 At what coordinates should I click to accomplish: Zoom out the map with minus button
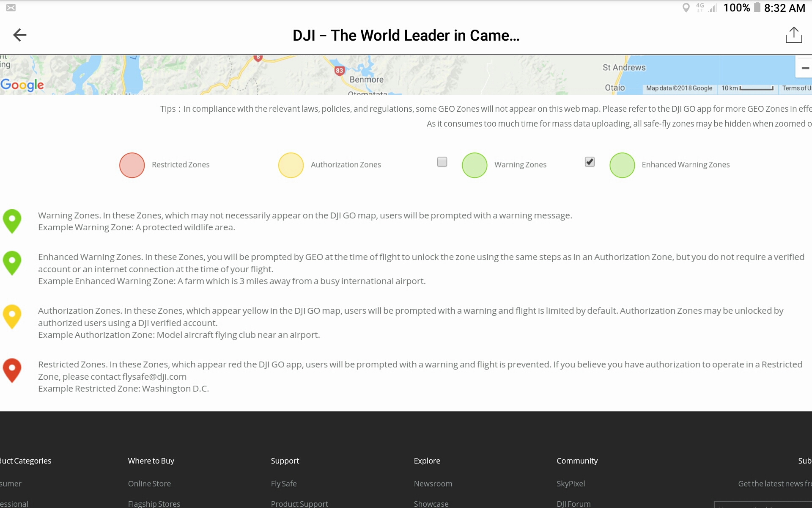tap(805, 68)
